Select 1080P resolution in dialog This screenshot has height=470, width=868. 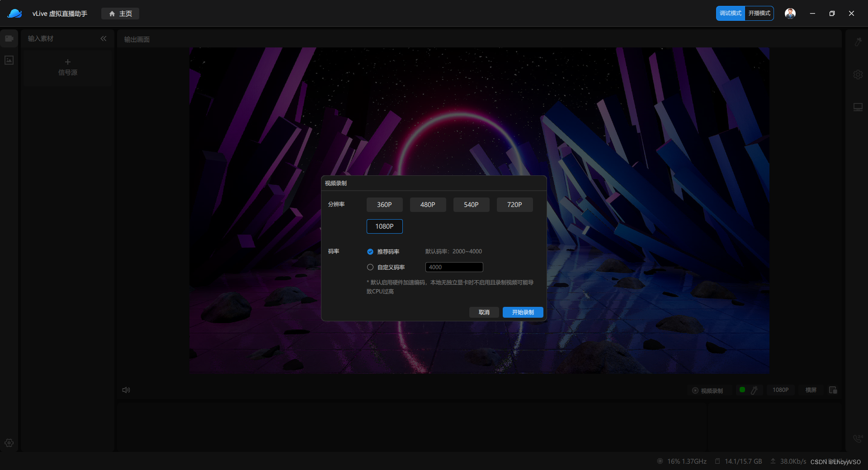coord(384,226)
